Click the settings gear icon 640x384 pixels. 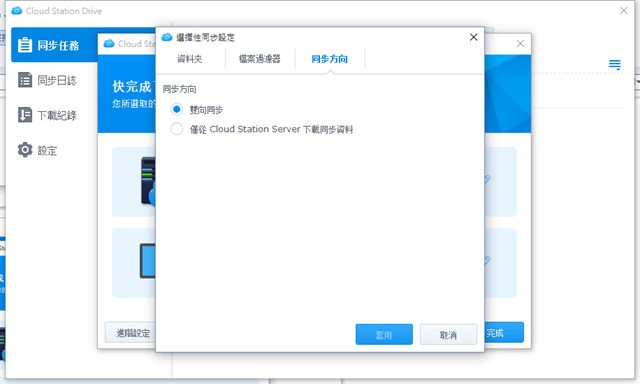pos(25,150)
